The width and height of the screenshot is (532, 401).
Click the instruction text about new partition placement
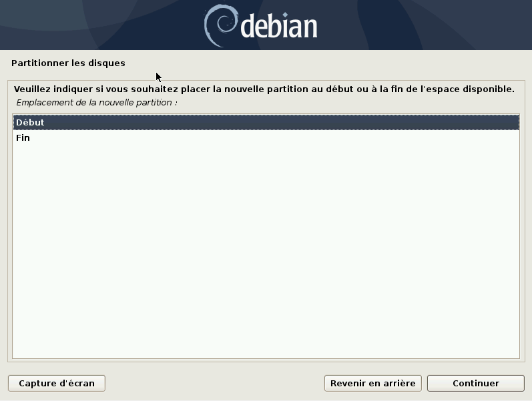[x=264, y=89]
